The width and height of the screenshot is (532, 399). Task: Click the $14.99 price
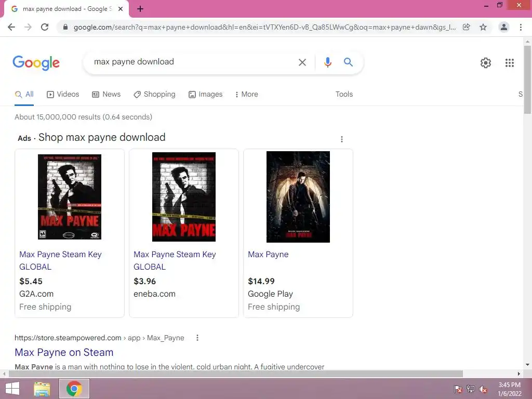pos(261,281)
